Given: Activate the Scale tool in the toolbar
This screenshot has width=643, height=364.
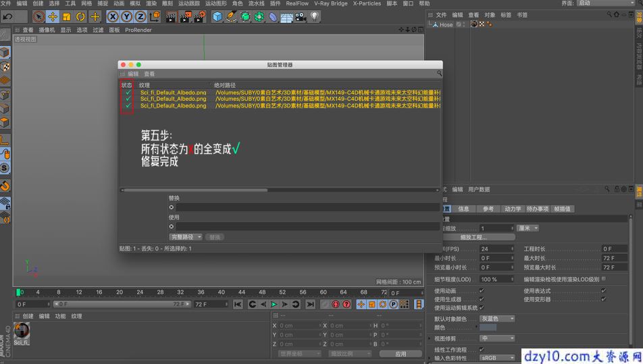Looking at the screenshot, I should coord(66,17).
